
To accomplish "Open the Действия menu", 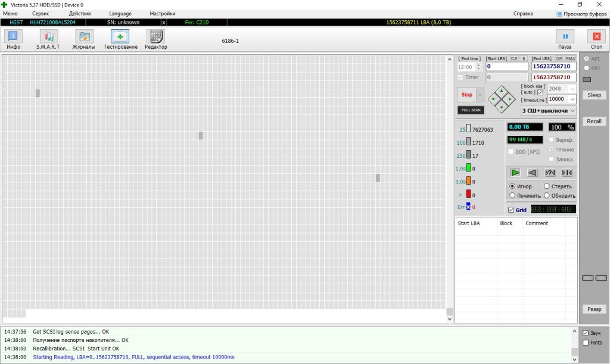I will coord(80,14).
